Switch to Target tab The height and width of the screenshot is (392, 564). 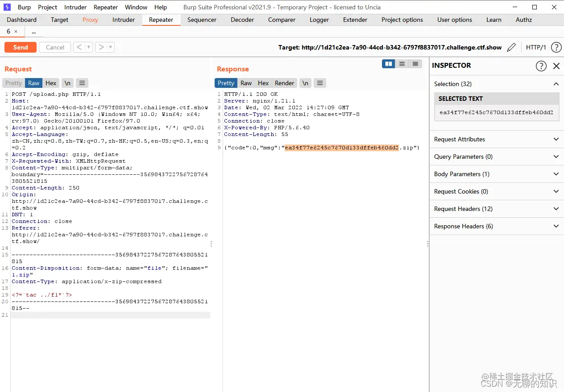[59, 20]
